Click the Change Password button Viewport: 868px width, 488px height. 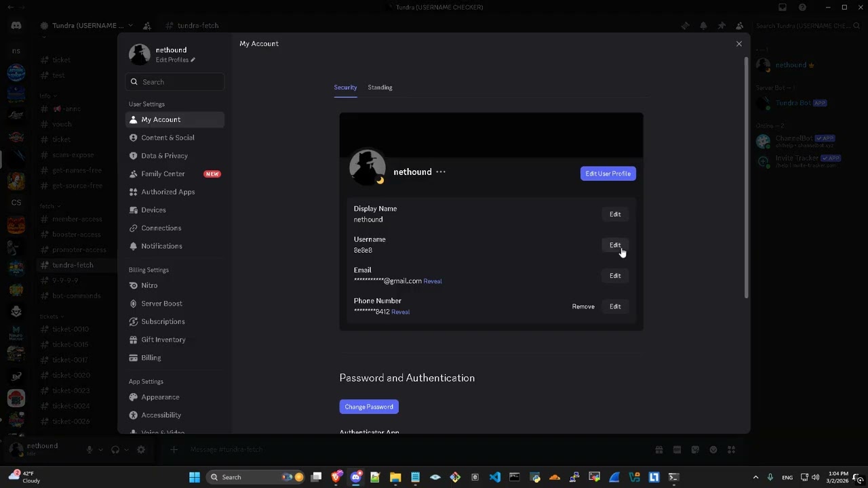point(369,407)
